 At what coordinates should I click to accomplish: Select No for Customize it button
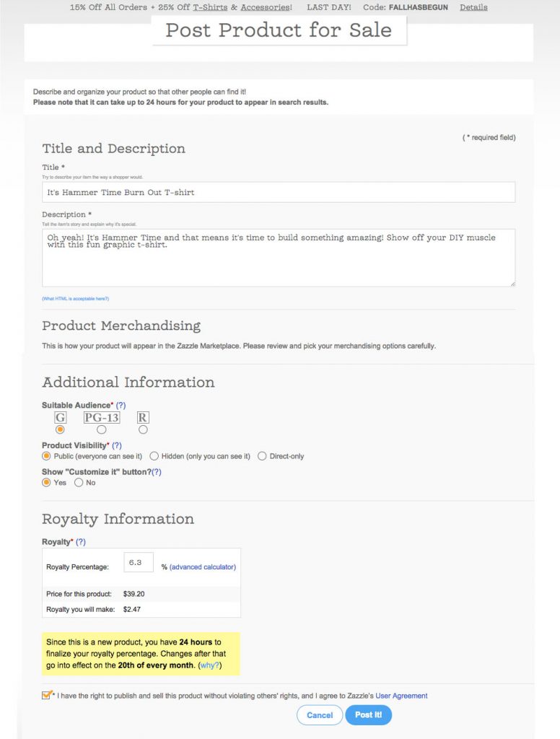[x=85, y=483]
